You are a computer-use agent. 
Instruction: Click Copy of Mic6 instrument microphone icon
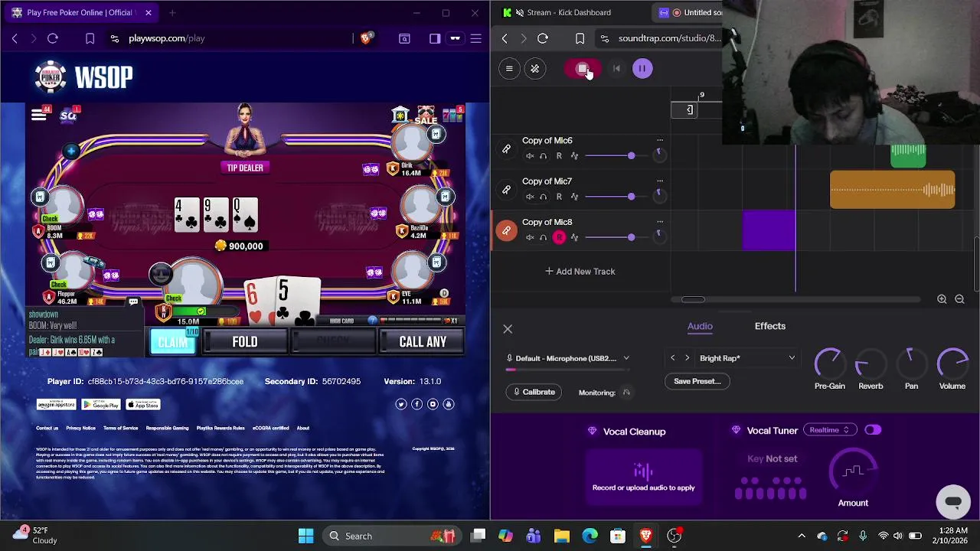click(506, 149)
